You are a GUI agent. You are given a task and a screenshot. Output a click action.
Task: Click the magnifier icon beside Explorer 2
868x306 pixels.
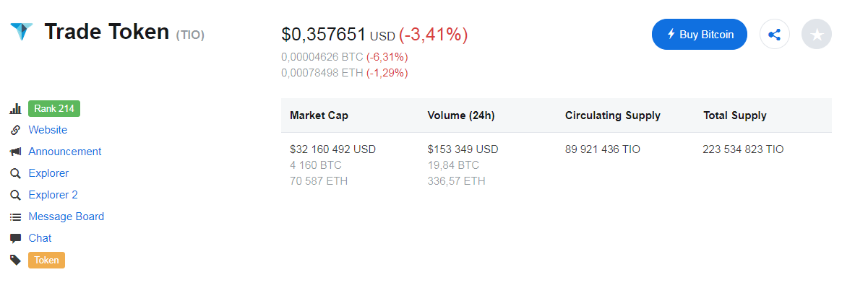click(x=15, y=196)
